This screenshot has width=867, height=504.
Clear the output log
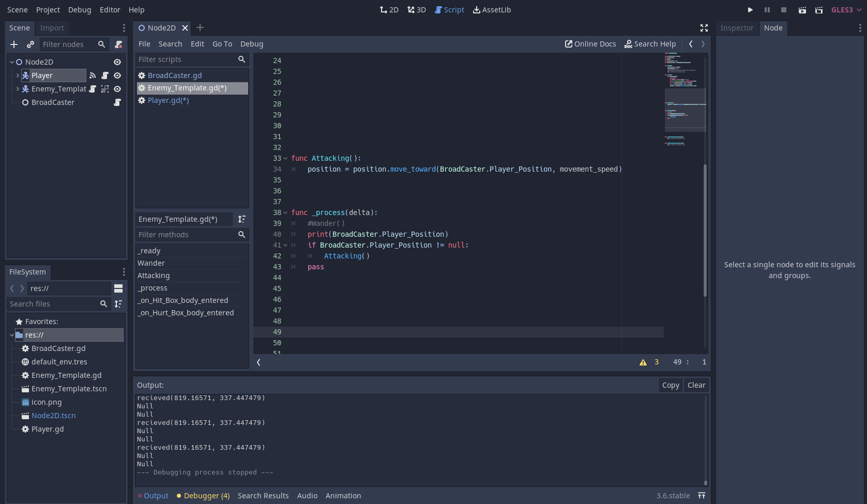point(696,385)
